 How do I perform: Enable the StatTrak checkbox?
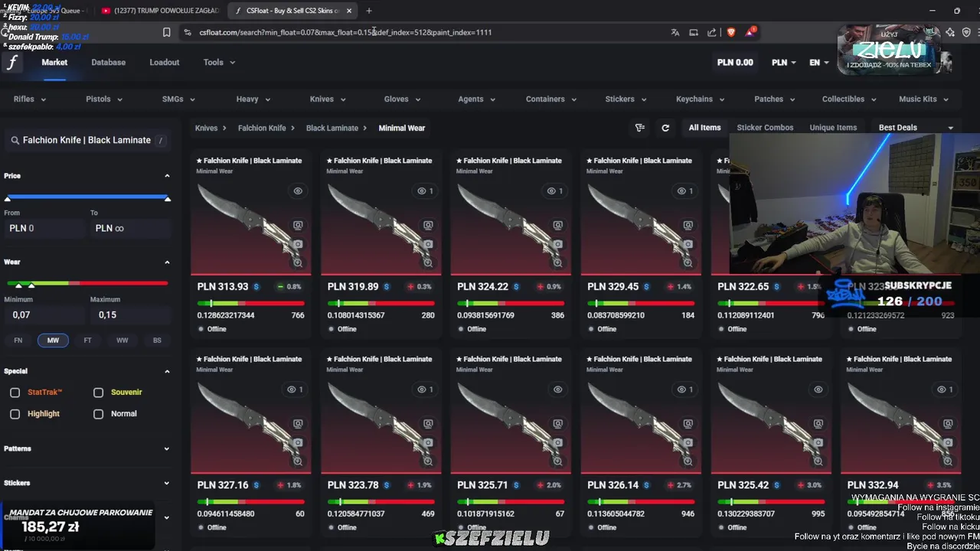tap(15, 393)
